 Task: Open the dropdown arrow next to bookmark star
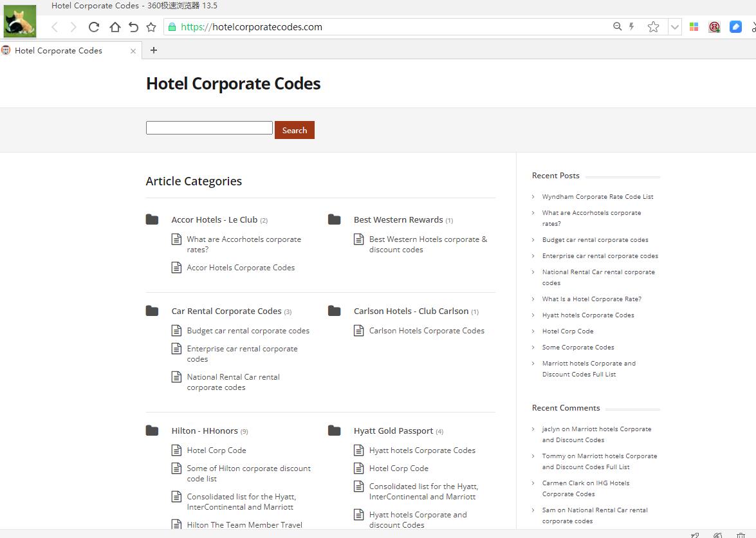pyautogui.click(x=674, y=27)
